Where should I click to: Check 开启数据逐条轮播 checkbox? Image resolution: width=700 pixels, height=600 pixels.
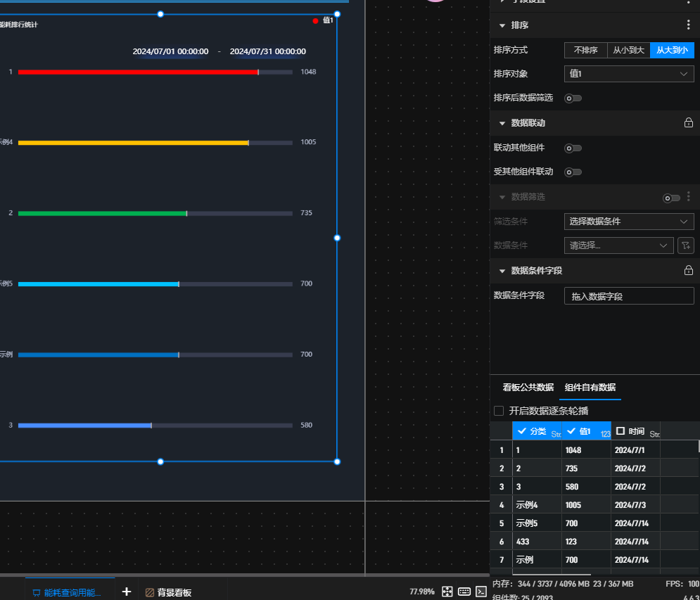[499, 411]
